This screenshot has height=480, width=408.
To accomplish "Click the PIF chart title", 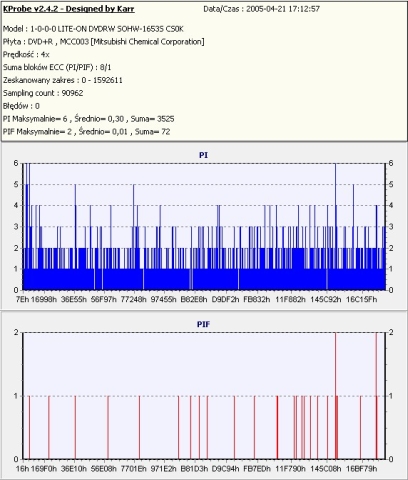I will pyautogui.click(x=203, y=324).
